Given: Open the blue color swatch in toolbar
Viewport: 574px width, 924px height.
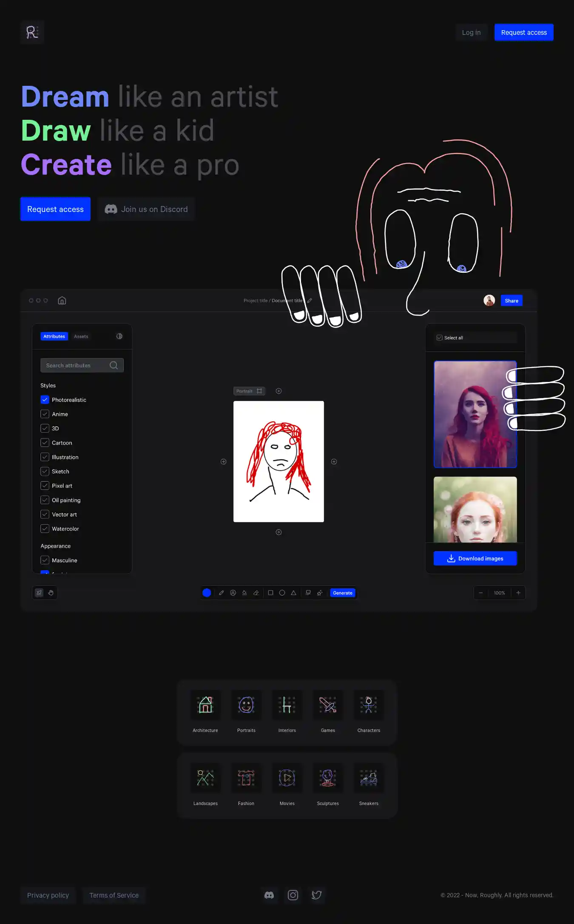Looking at the screenshot, I should coord(207,593).
